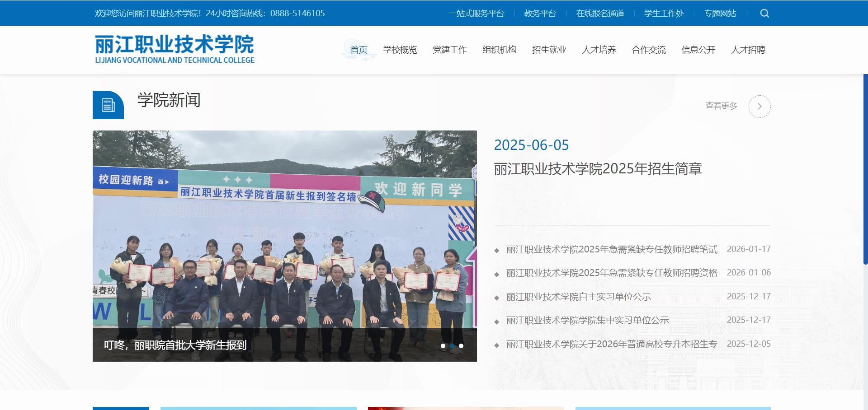
Task: Open the 人才培养 navigation dropdown
Action: tap(599, 50)
